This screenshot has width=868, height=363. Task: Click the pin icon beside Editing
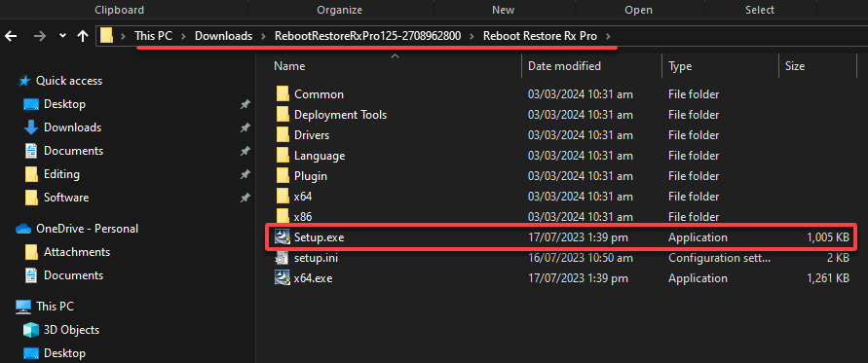pyautogui.click(x=245, y=175)
